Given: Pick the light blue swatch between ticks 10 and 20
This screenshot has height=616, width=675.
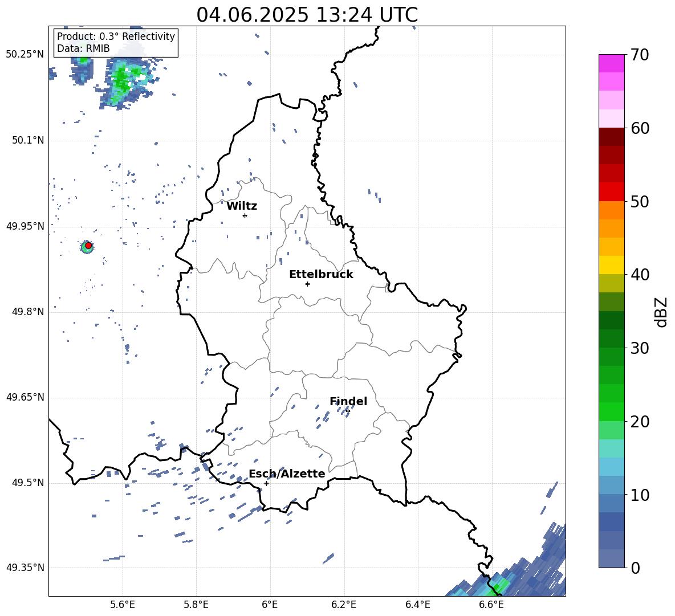Looking at the screenshot, I should (x=611, y=467).
